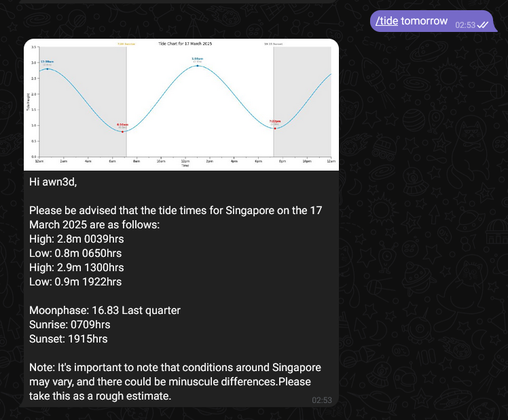The width and height of the screenshot is (508, 420).
Task: Click the 'Sunset: 1915hrs' text
Action: (68, 338)
